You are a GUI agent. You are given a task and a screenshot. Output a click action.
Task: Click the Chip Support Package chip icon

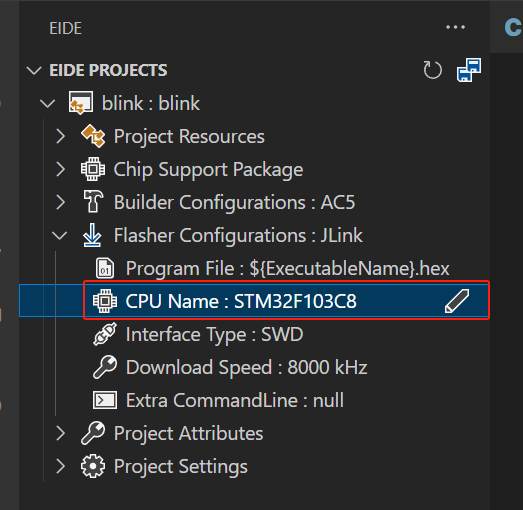[x=93, y=169]
